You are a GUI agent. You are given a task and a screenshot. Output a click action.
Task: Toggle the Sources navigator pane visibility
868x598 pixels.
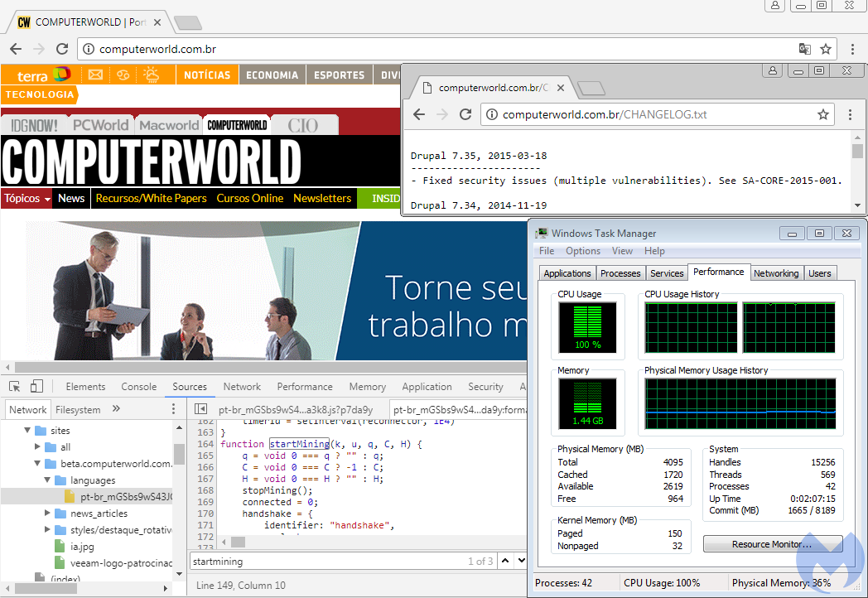(x=200, y=409)
